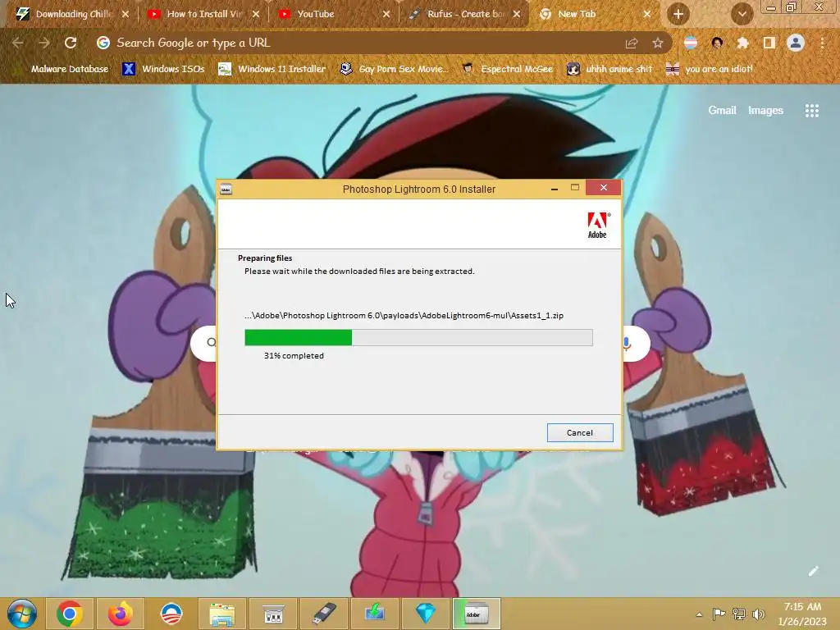Screen dimensions: 840x630
Task: Open Images link on new tab page
Action: 765,111
